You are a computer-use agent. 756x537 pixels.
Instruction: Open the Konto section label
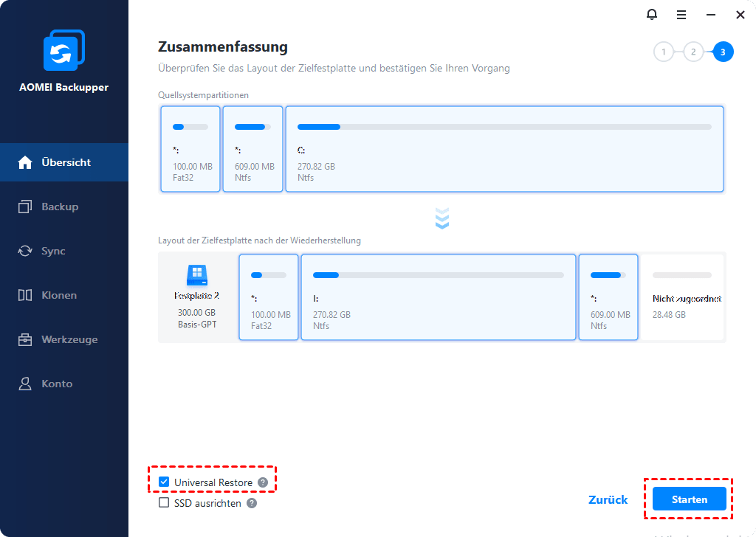57,384
